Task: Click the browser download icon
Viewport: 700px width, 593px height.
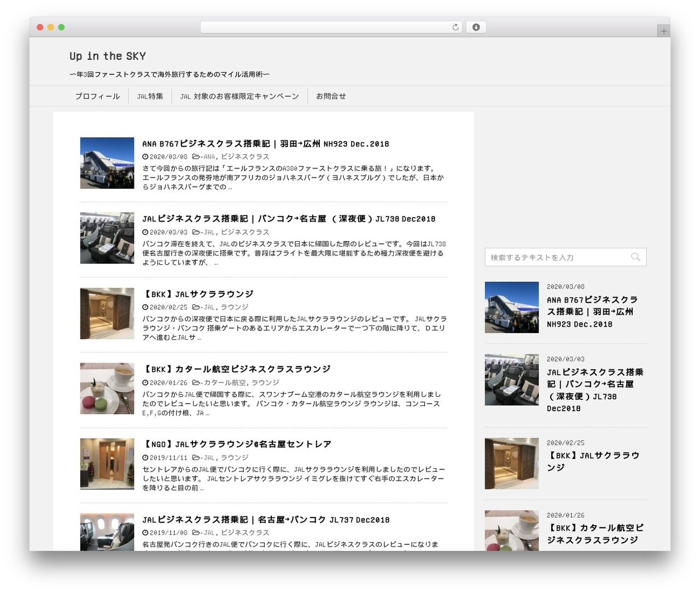Action: [x=476, y=27]
